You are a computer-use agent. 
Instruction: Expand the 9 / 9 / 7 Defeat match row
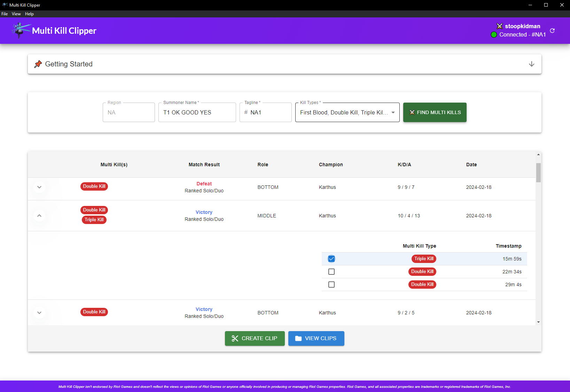click(39, 187)
